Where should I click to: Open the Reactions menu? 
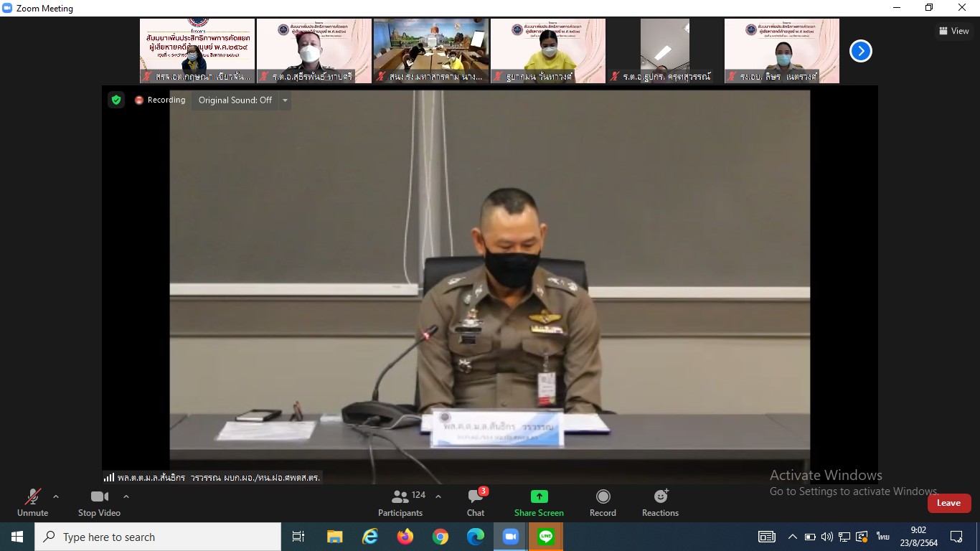[660, 502]
